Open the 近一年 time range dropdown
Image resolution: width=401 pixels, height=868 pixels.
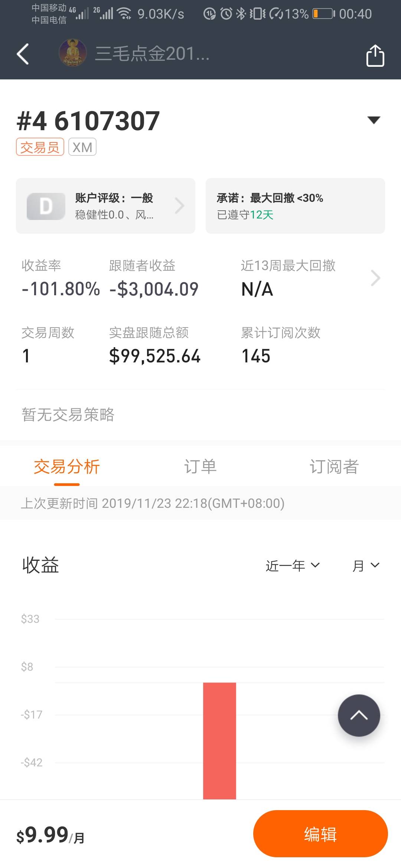(x=293, y=566)
